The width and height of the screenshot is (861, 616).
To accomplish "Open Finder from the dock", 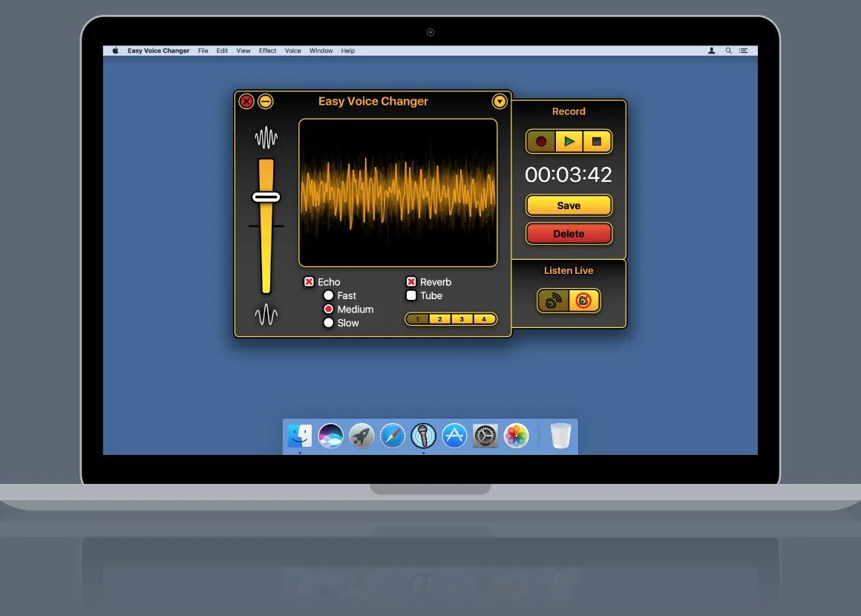I will (300, 436).
